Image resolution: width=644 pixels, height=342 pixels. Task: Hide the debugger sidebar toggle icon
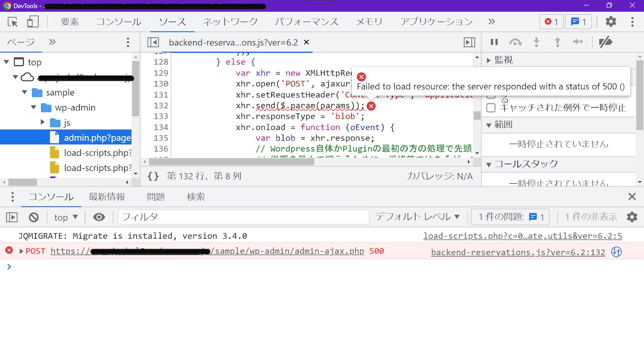[x=469, y=42]
